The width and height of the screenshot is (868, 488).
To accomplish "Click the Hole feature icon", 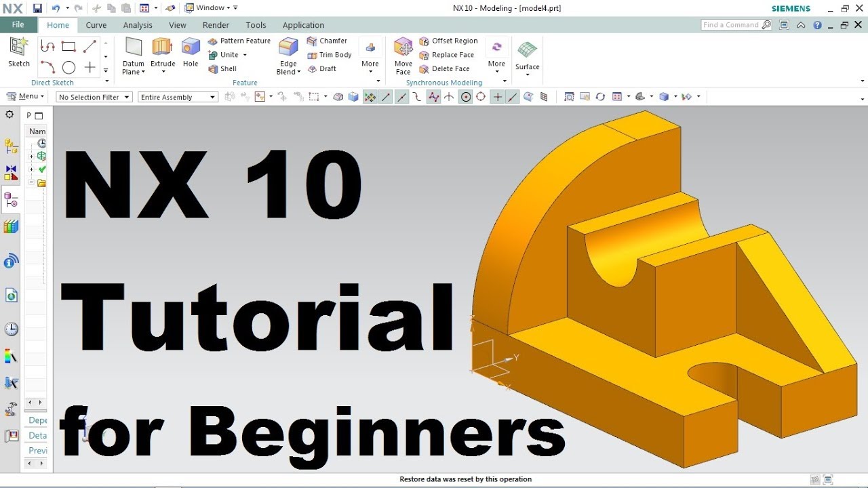I will coord(191,47).
